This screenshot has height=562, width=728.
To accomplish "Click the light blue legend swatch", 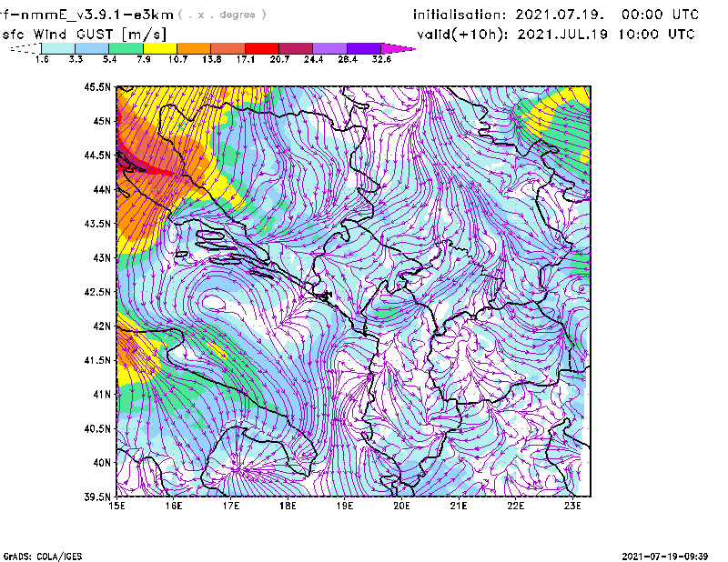I will coord(92,48).
